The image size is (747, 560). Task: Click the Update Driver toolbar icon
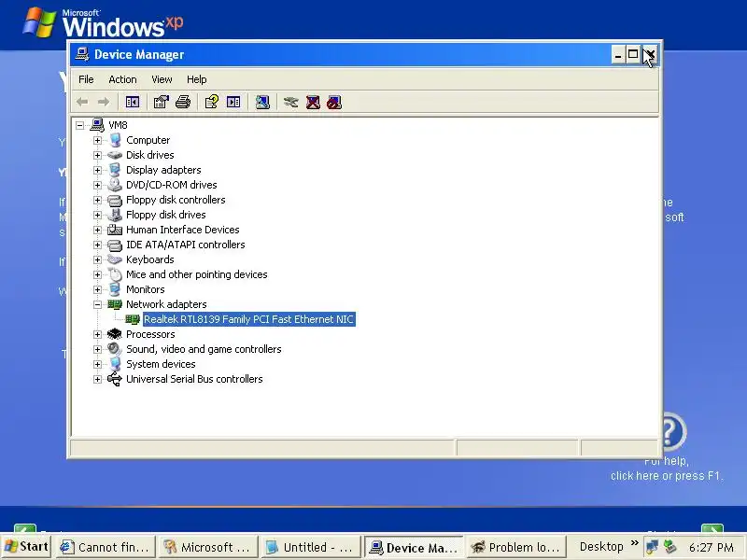(290, 102)
